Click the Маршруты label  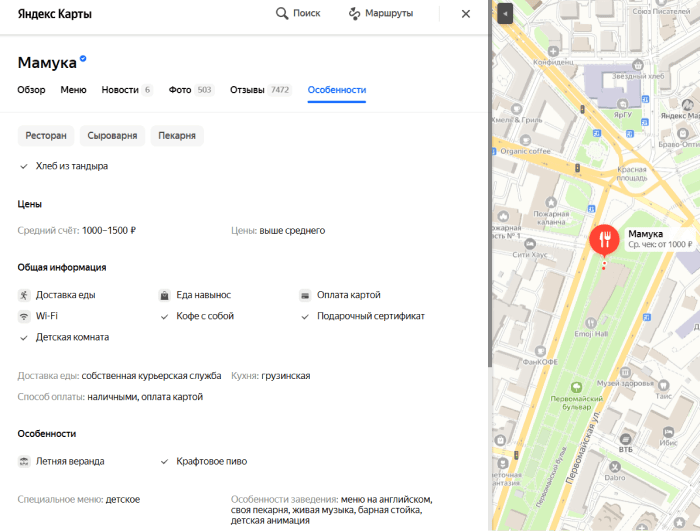coord(389,13)
